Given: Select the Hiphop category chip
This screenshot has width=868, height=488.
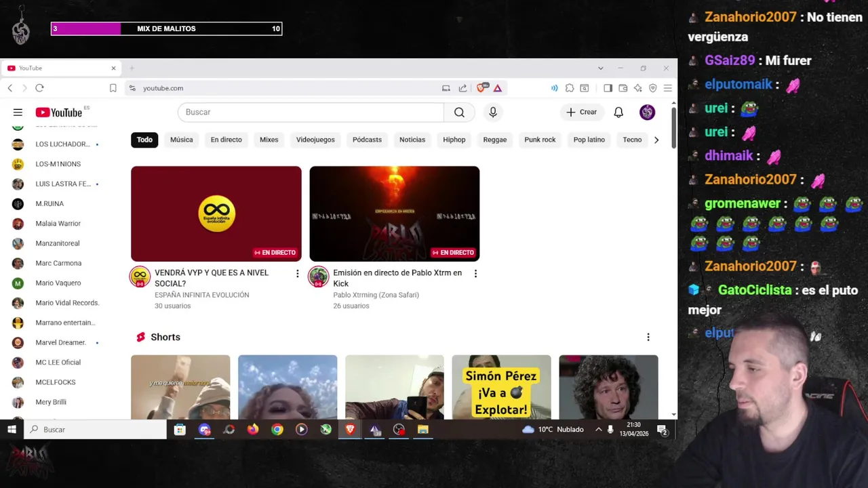Looking at the screenshot, I should point(454,140).
